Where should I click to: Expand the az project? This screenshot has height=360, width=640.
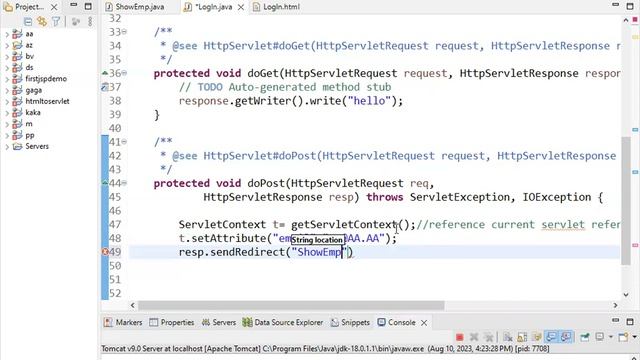coord(7,45)
